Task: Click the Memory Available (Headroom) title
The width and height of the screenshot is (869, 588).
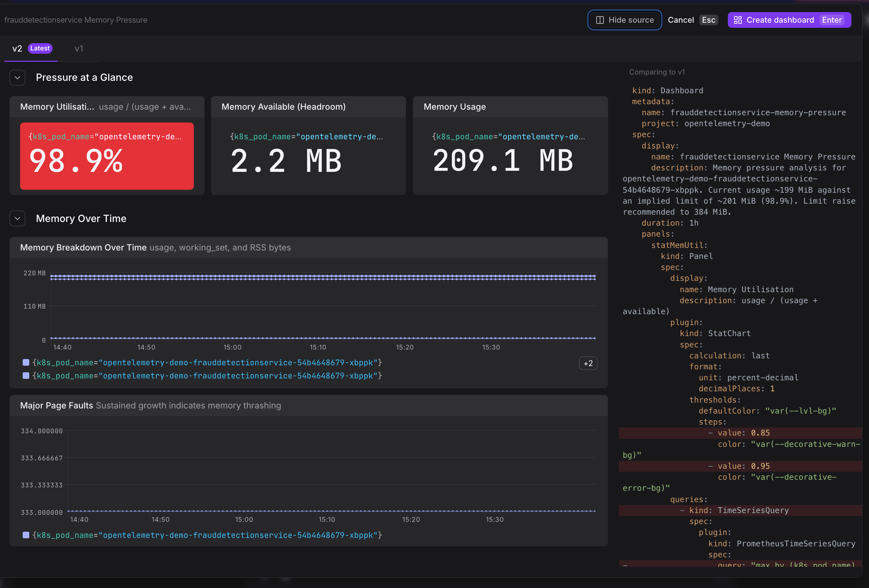Action: click(x=283, y=106)
